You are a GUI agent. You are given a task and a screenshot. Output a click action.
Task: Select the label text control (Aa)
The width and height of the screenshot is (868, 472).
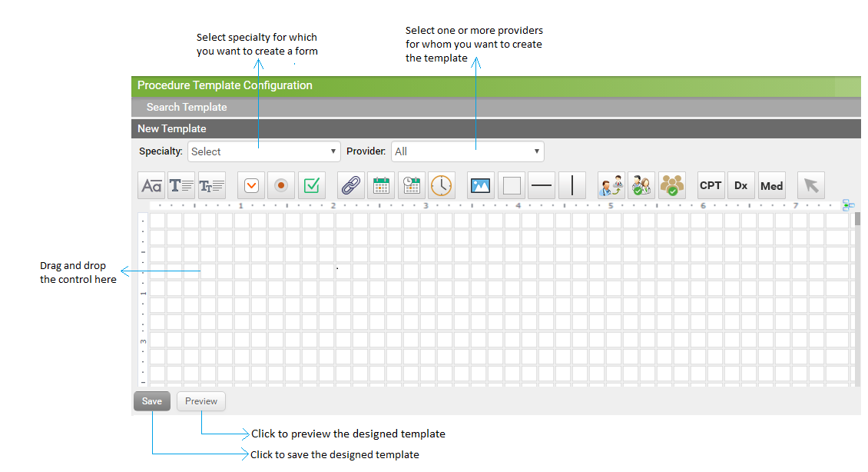point(151,185)
